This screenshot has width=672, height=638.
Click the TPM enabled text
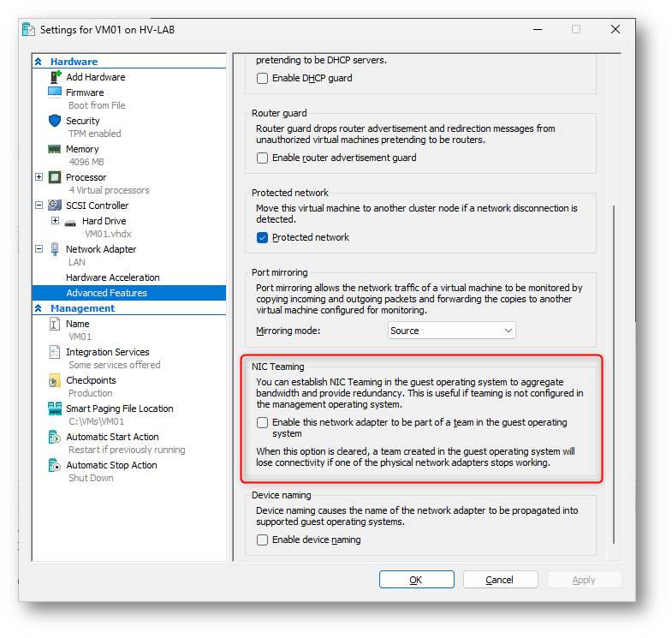pos(95,134)
